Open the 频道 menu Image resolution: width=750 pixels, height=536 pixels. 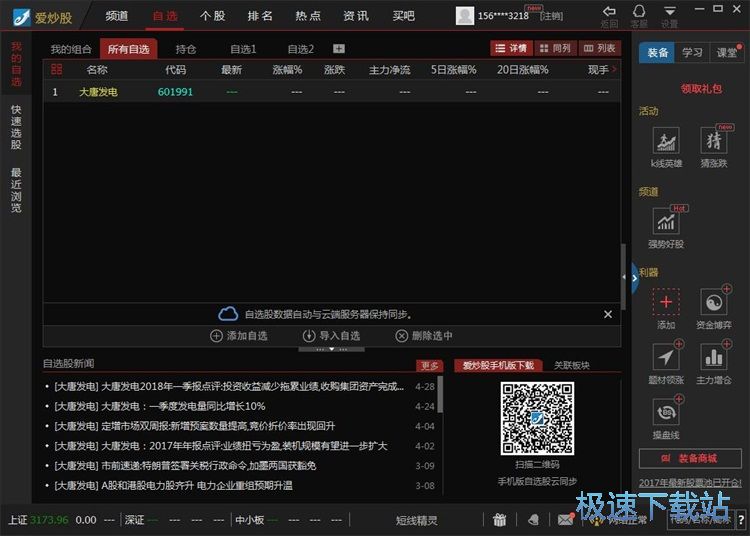[117, 16]
